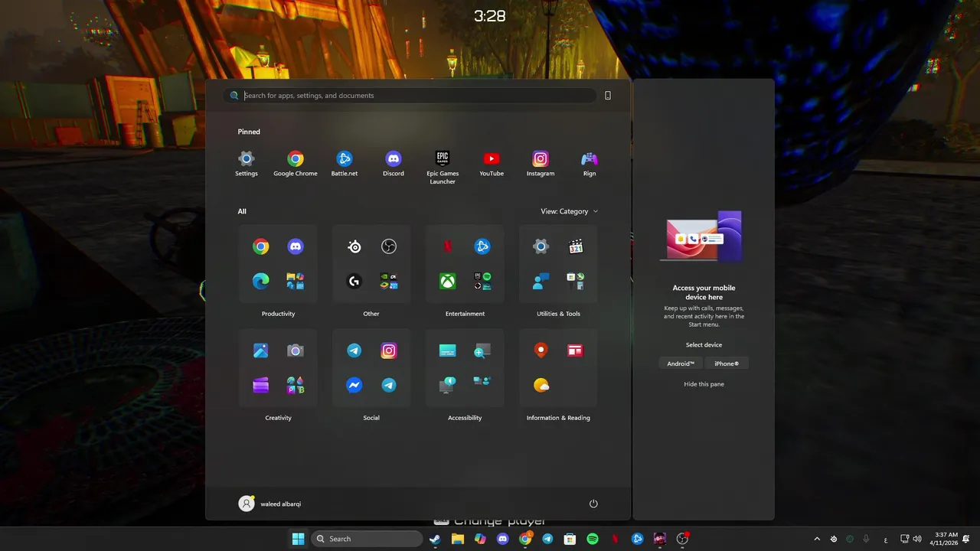Open the pinned YouTube app
The height and width of the screenshot is (551, 980).
coord(492,164)
